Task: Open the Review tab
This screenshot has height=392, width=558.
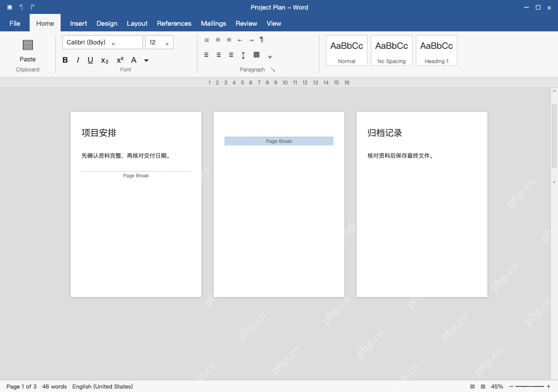Action: 246,24
